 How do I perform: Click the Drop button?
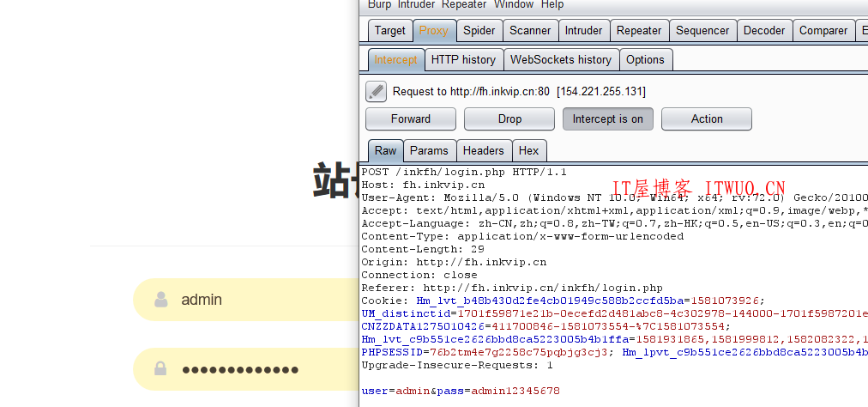[509, 119]
